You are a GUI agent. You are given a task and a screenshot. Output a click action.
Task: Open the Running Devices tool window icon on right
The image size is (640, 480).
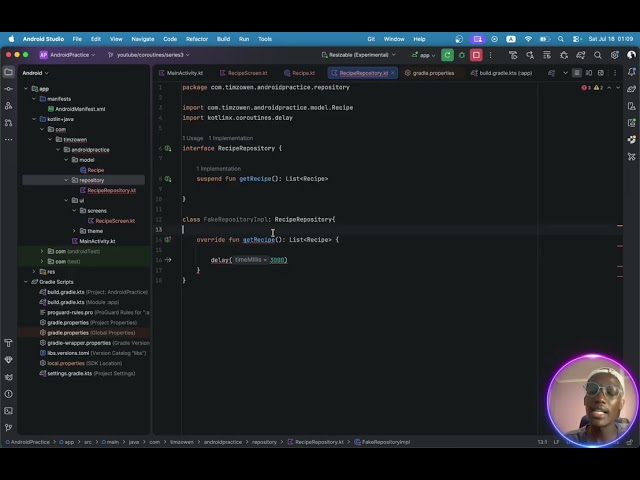point(632,123)
